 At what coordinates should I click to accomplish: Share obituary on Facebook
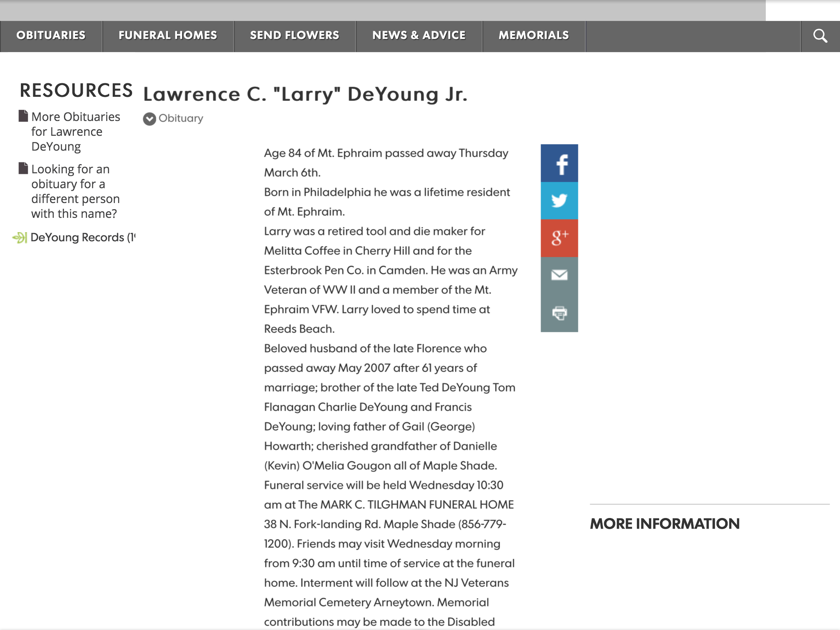click(x=559, y=163)
